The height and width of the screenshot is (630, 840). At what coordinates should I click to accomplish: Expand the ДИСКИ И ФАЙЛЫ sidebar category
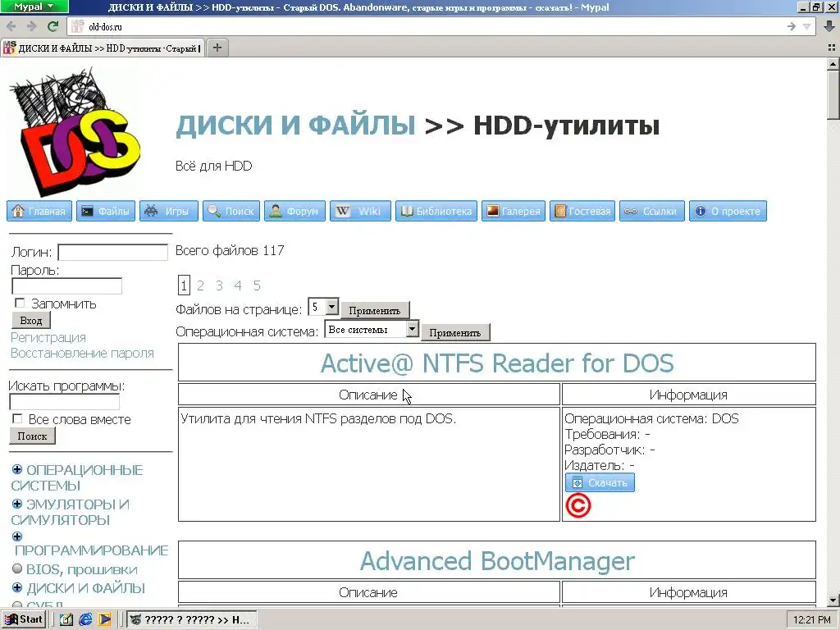click(x=17, y=587)
